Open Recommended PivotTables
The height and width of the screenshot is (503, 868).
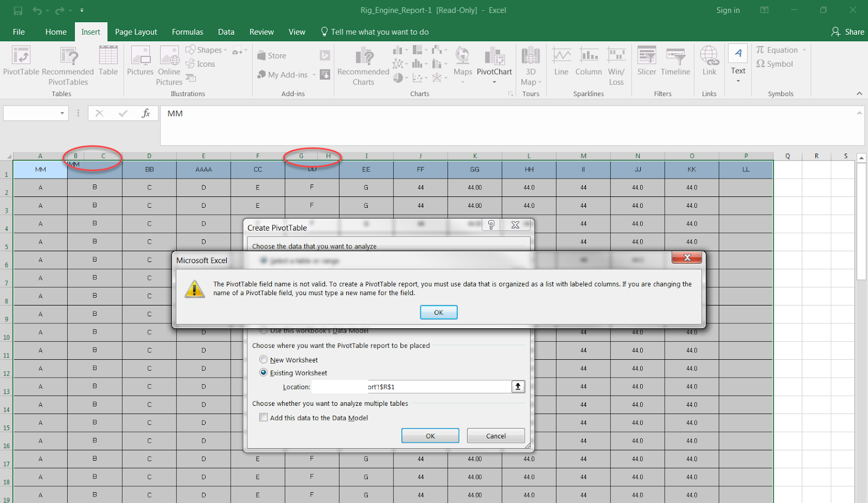pyautogui.click(x=67, y=64)
